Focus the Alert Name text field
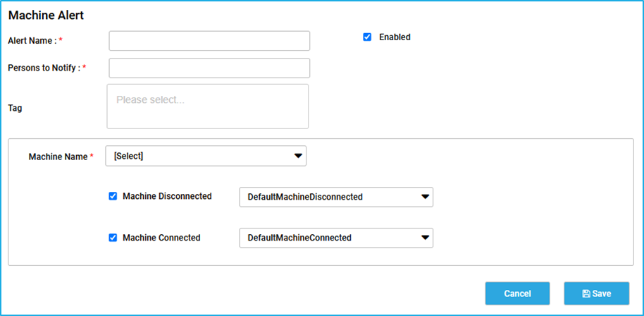The image size is (644, 316). click(x=209, y=41)
